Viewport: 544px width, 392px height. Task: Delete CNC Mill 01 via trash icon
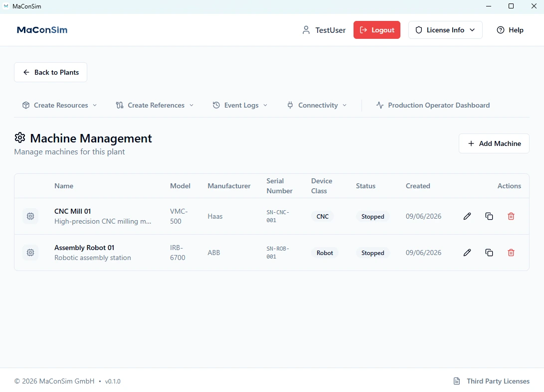pos(511,216)
